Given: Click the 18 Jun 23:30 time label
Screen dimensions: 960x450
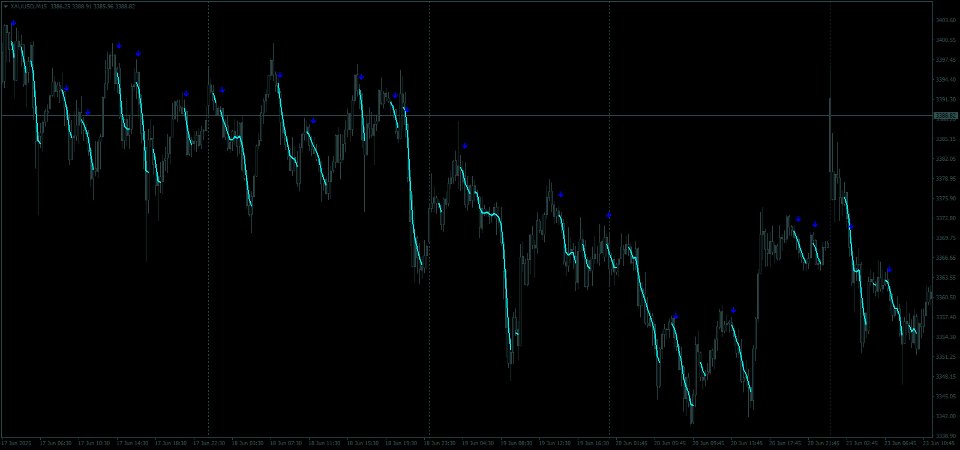Looking at the screenshot, I should coord(439,442).
